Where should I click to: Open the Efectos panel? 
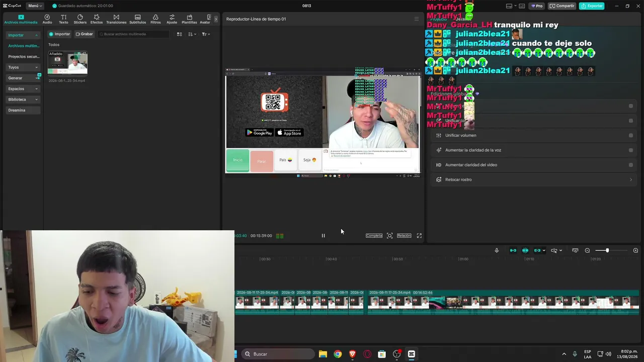(97, 19)
